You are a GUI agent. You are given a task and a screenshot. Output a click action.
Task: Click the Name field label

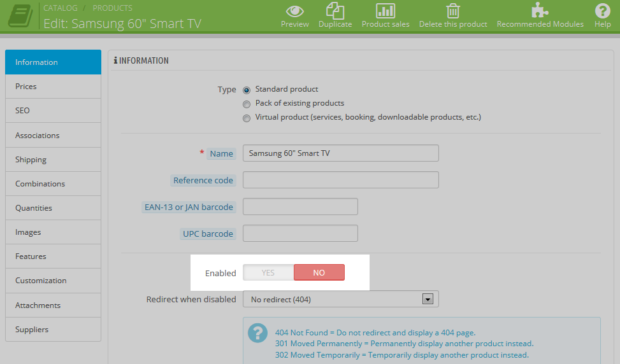point(222,153)
